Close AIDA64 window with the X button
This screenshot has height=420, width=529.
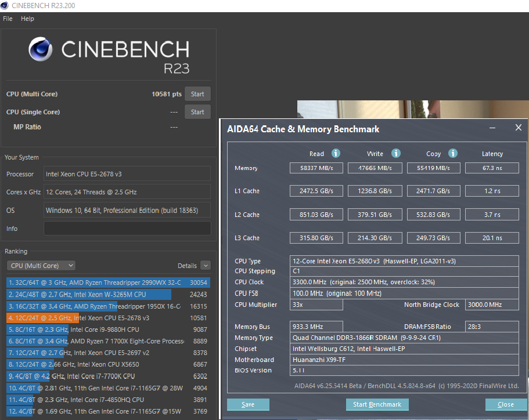tap(519, 128)
